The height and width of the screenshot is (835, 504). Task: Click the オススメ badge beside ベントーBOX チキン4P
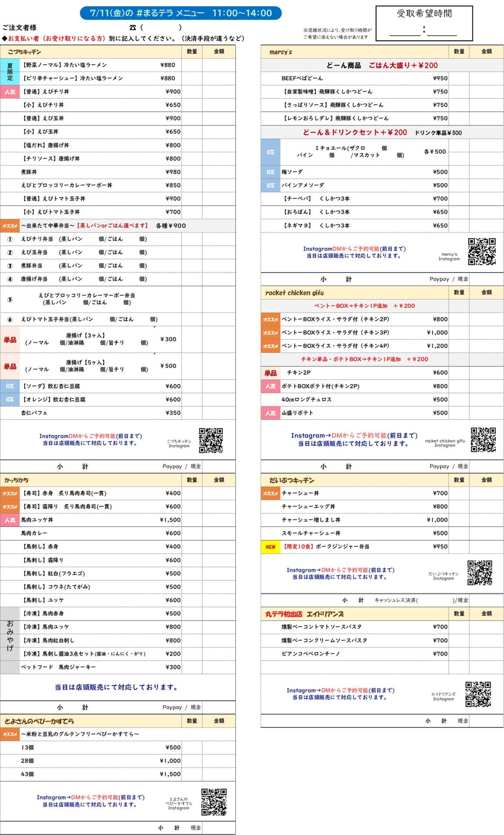(x=270, y=346)
